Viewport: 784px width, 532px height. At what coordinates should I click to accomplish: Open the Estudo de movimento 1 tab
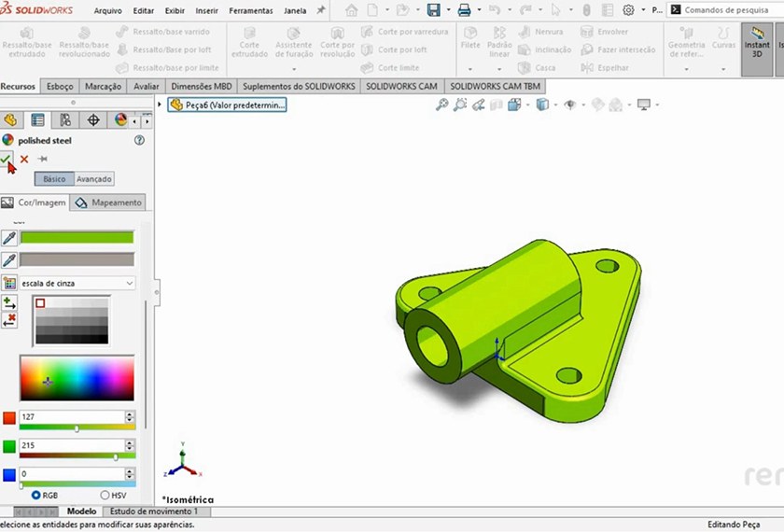(x=154, y=511)
